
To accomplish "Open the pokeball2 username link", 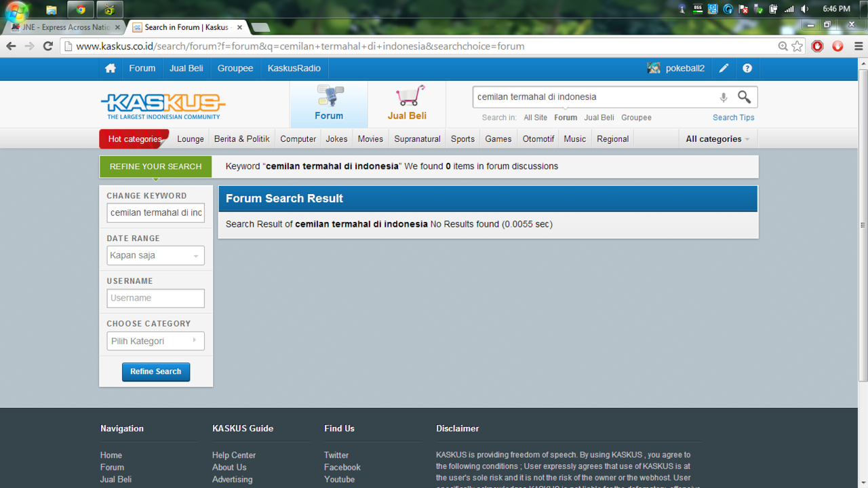I will [685, 69].
